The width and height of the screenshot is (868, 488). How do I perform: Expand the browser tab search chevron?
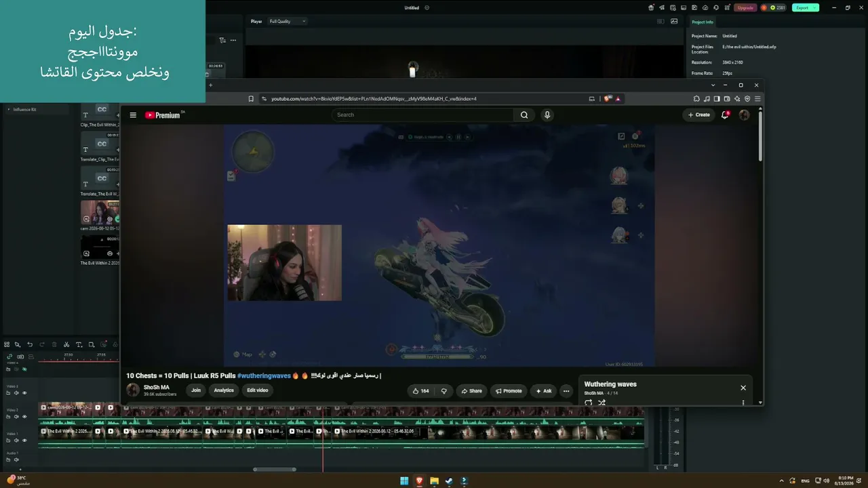pyautogui.click(x=713, y=85)
